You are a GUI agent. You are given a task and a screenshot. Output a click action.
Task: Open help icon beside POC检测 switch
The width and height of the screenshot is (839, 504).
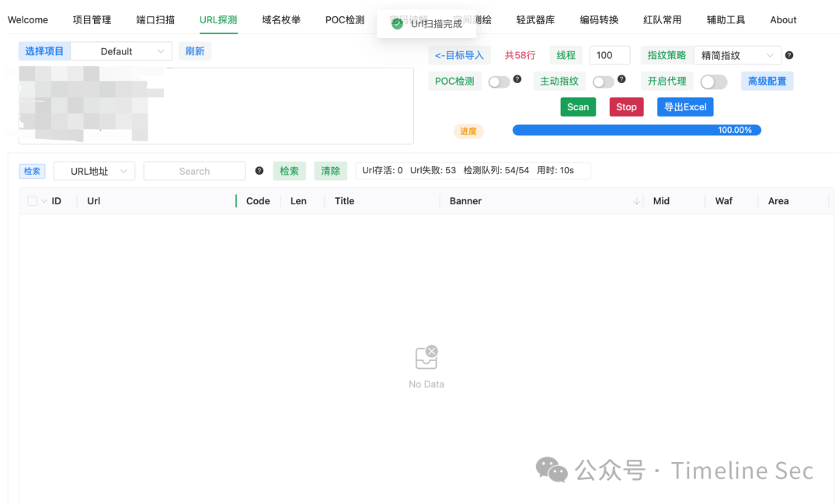517,78
